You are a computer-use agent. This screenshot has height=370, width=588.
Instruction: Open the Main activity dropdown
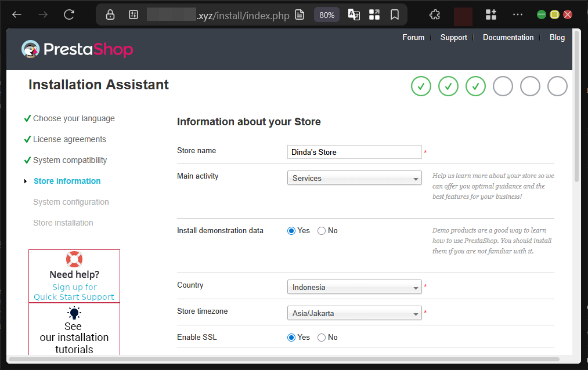pos(354,178)
